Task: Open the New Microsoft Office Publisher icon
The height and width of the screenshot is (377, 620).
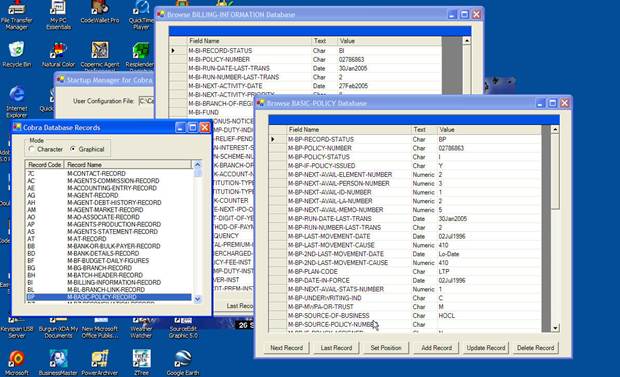Action: coord(100,328)
